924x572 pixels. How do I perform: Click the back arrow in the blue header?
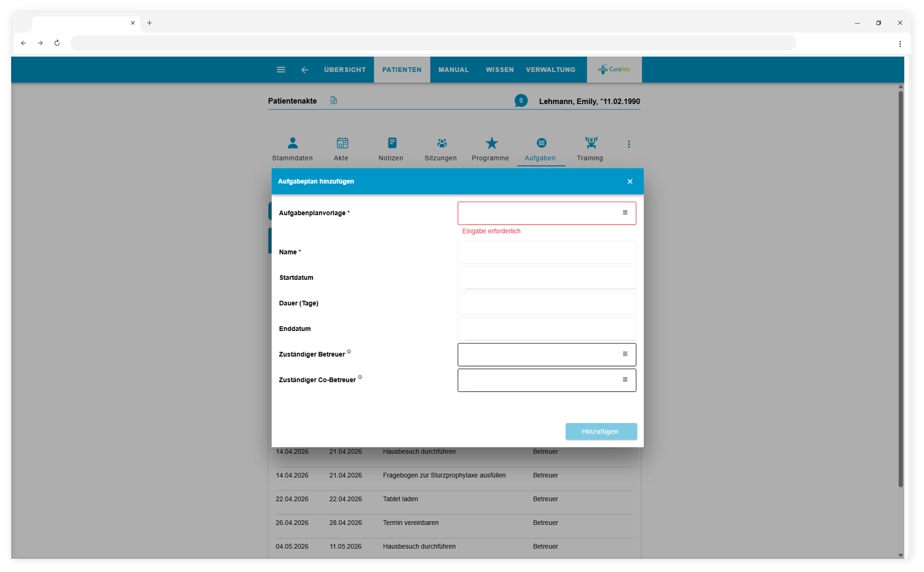click(x=305, y=70)
